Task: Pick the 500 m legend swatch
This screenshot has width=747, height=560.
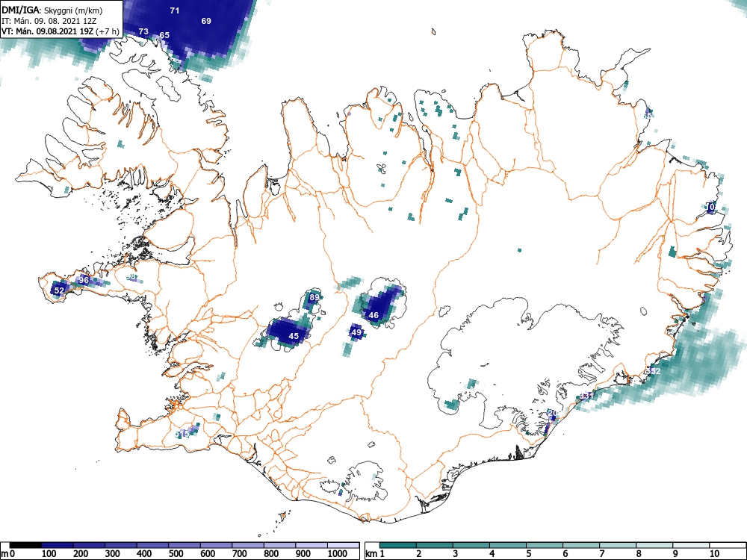Action: [x=185, y=545]
